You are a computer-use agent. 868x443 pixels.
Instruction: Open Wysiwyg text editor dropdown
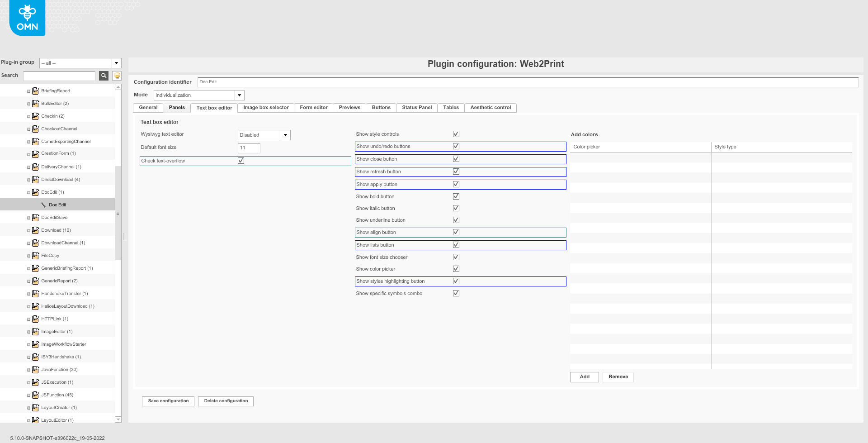tap(285, 135)
